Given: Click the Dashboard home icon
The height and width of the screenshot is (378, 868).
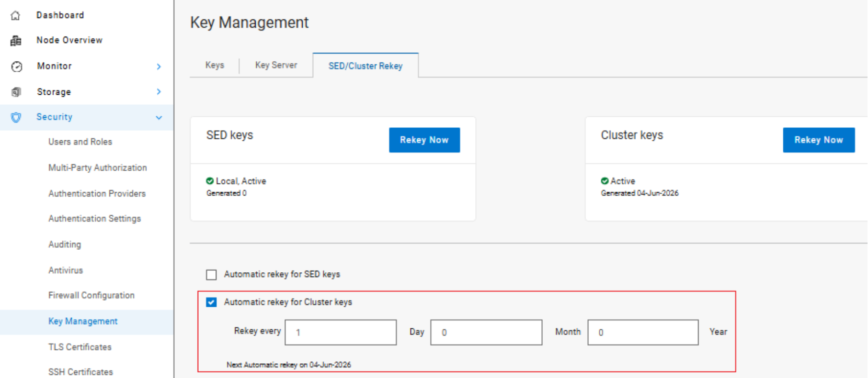Looking at the screenshot, I should tap(16, 15).
